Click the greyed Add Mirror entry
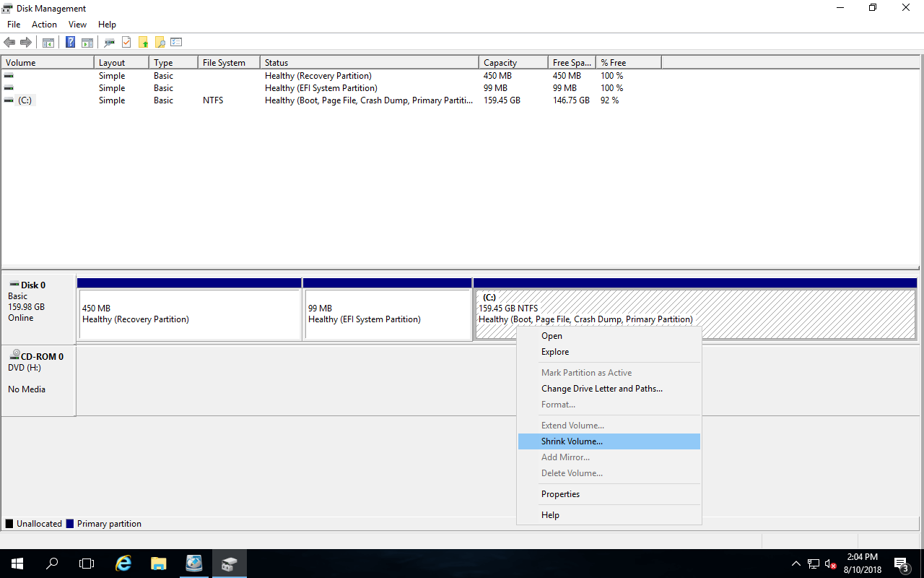Image resolution: width=924 pixels, height=578 pixels. [609, 457]
